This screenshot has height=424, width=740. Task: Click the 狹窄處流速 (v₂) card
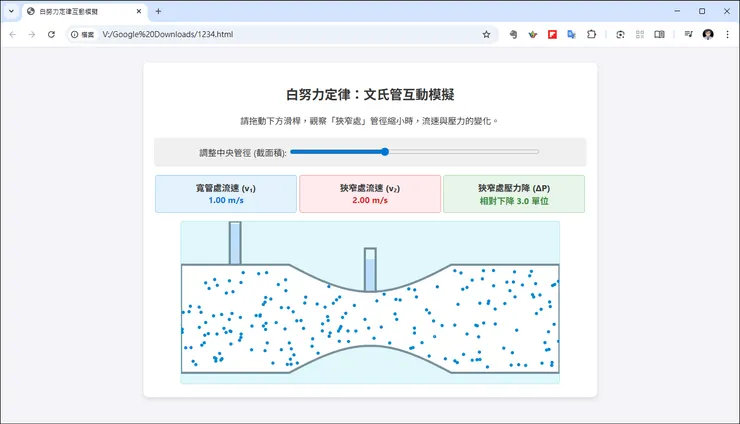click(370, 194)
